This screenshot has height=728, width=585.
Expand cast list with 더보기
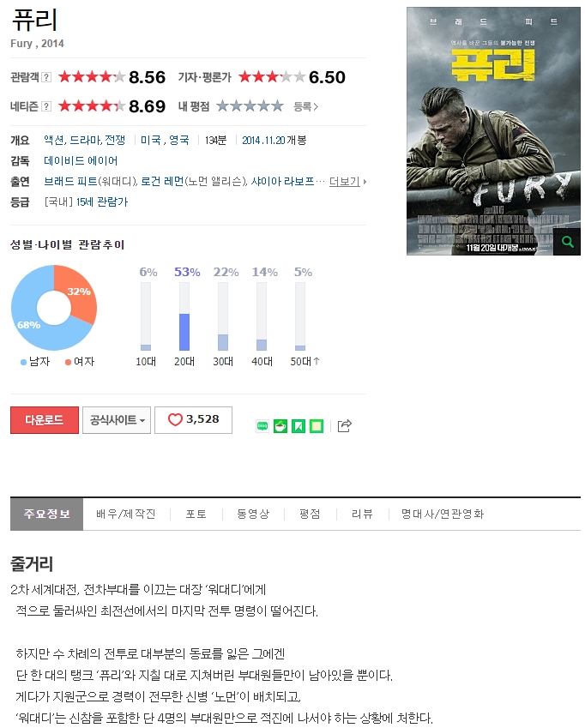pos(347,182)
